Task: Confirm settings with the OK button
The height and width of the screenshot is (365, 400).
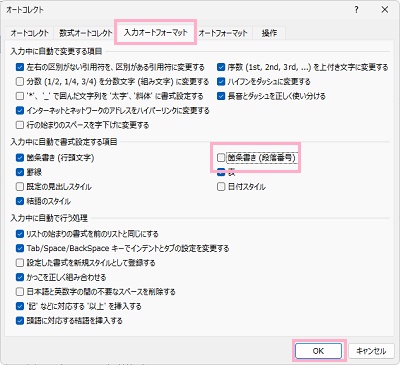Action: pyautogui.click(x=318, y=351)
